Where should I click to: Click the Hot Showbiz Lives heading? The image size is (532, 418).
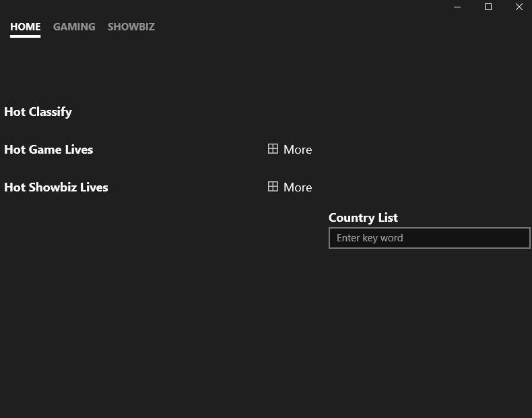pyautogui.click(x=56, y=187)
